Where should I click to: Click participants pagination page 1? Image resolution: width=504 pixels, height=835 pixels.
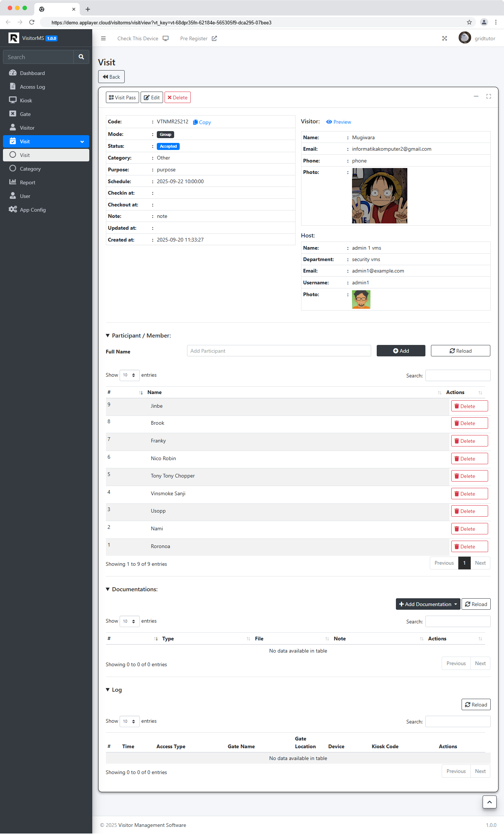pos(465,563)
